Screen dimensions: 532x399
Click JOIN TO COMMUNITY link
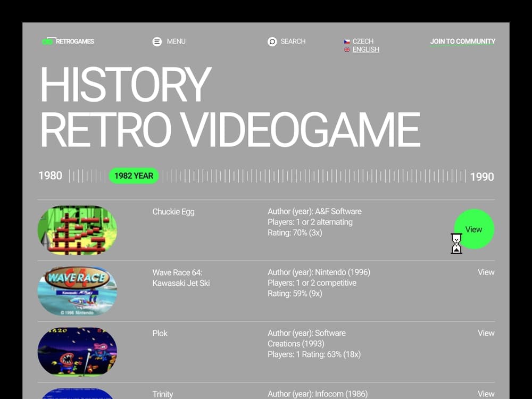[x=463, y=41]
